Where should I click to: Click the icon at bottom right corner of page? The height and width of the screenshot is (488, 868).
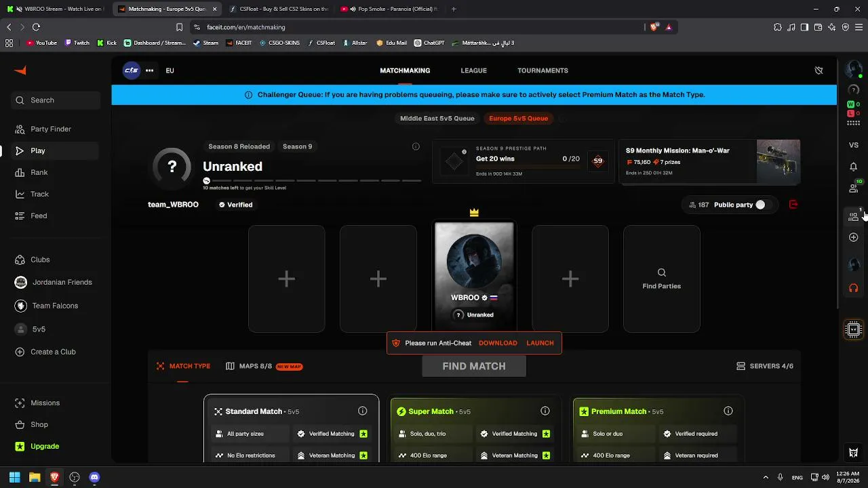pos(854,452)
